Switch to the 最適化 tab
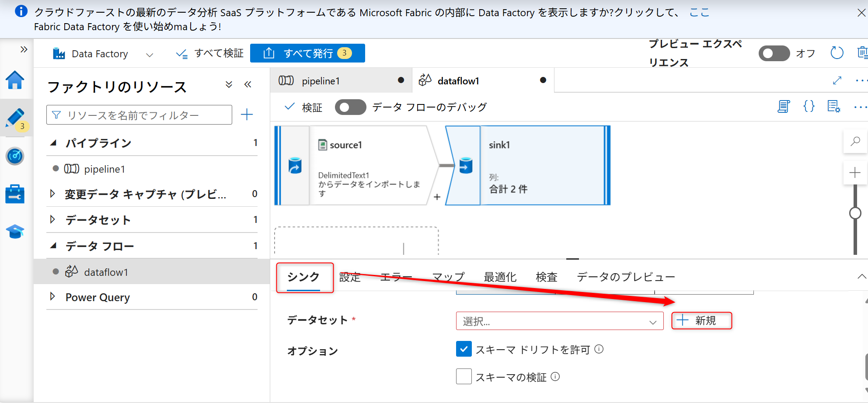868x403 pixels. pyautogui.click(x=500, y=277)
